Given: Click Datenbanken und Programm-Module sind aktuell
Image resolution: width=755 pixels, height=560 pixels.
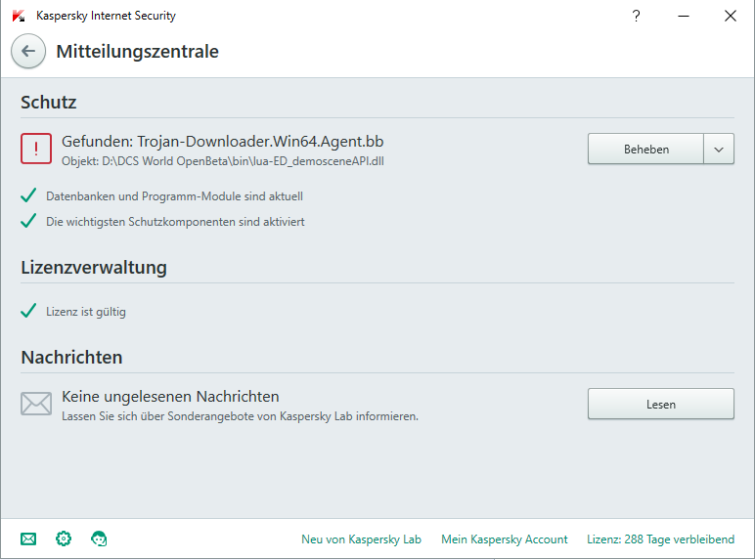Looking at the screenshot, I should [x=174, y=196].
